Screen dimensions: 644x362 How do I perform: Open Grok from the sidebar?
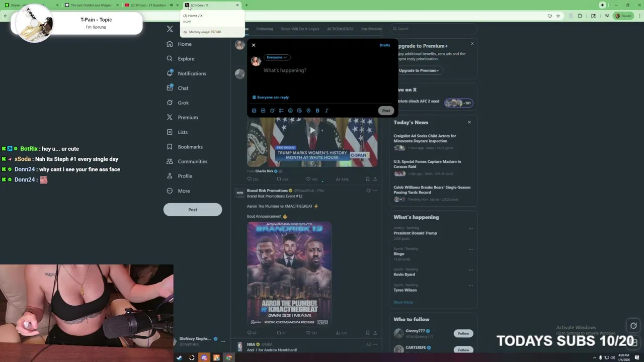178,103
